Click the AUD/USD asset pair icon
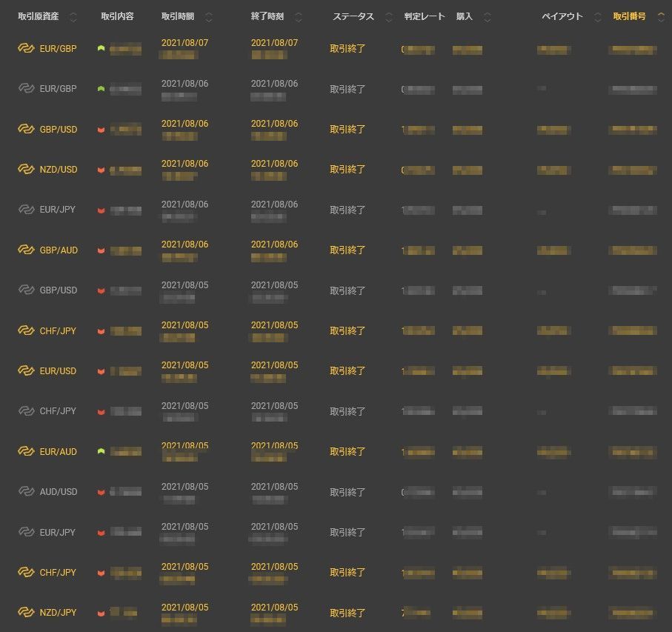 pos(27,492)
